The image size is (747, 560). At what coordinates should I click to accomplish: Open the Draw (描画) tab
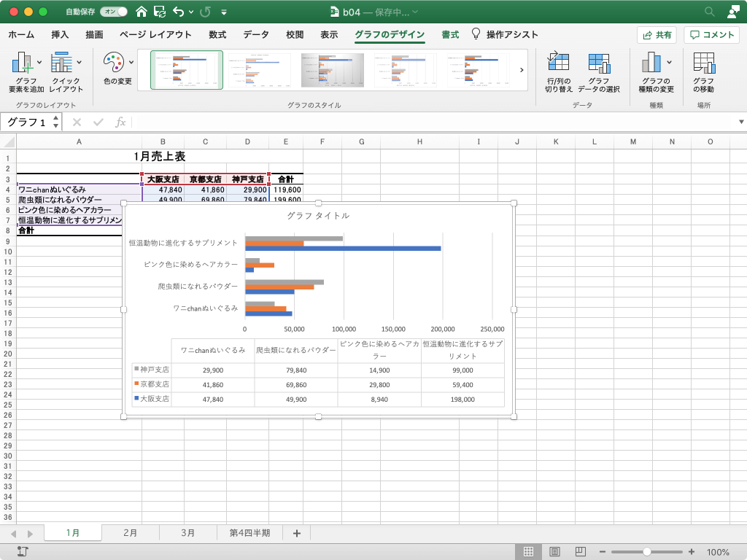point(94,34)
